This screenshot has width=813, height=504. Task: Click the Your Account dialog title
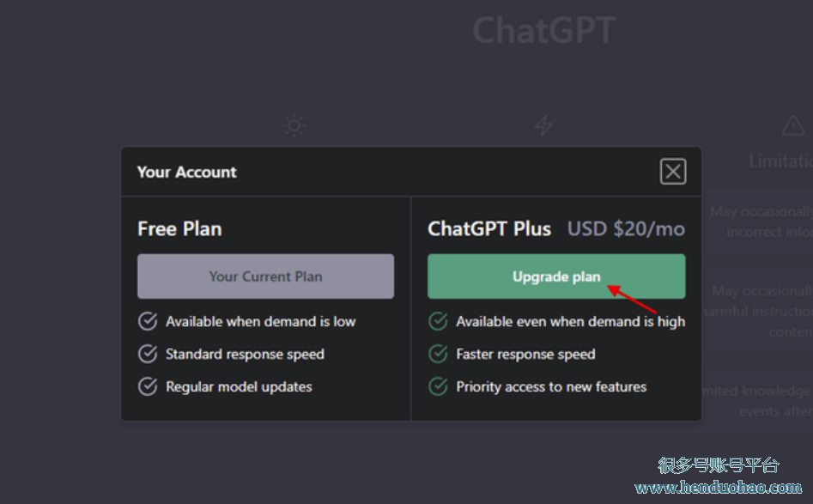click(x=187, y=172)
